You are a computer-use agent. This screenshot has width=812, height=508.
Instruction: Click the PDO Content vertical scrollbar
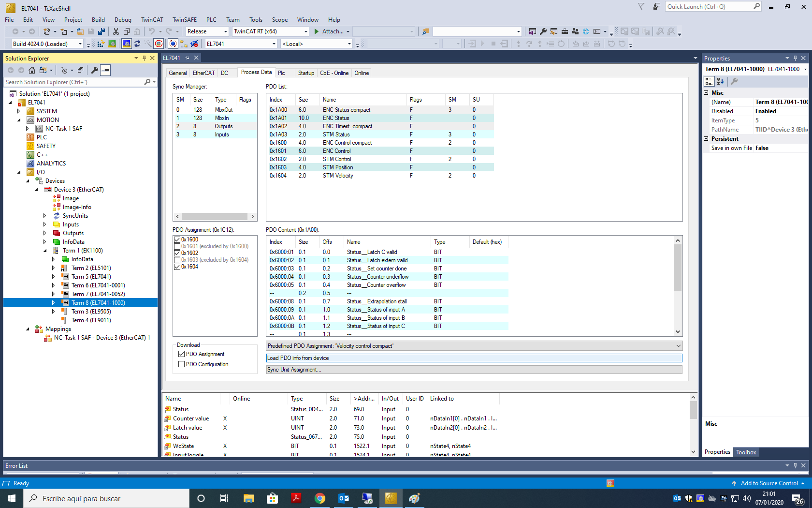click(678, 285)
